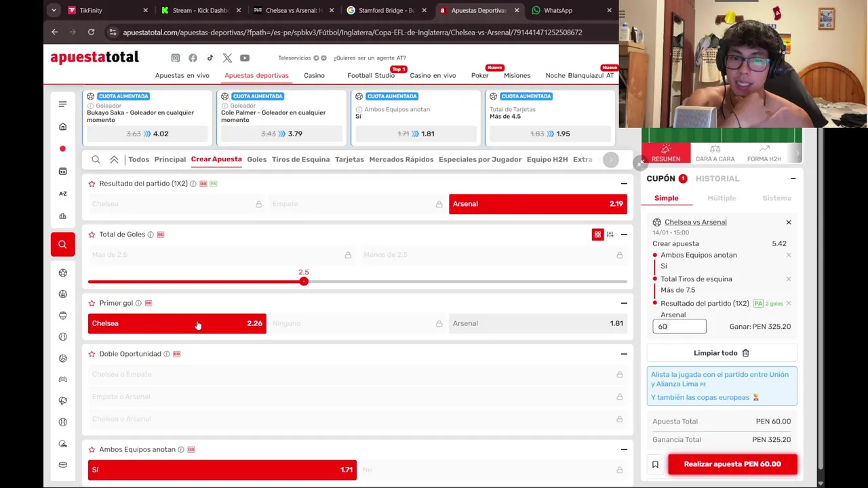This screenshot has height=488, width=868.
Task: Open the Mercados Rápidos tab
Action: [401, 159]
